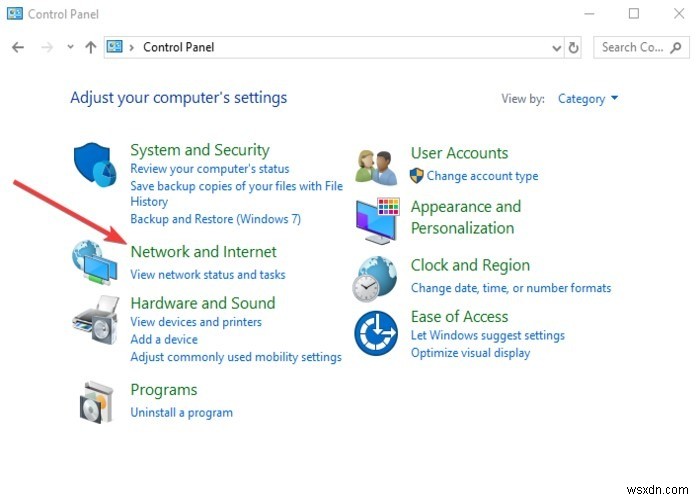The image size is (700, 500).
Task: Click the Back arrow navigation button
Action: [18, 47]
